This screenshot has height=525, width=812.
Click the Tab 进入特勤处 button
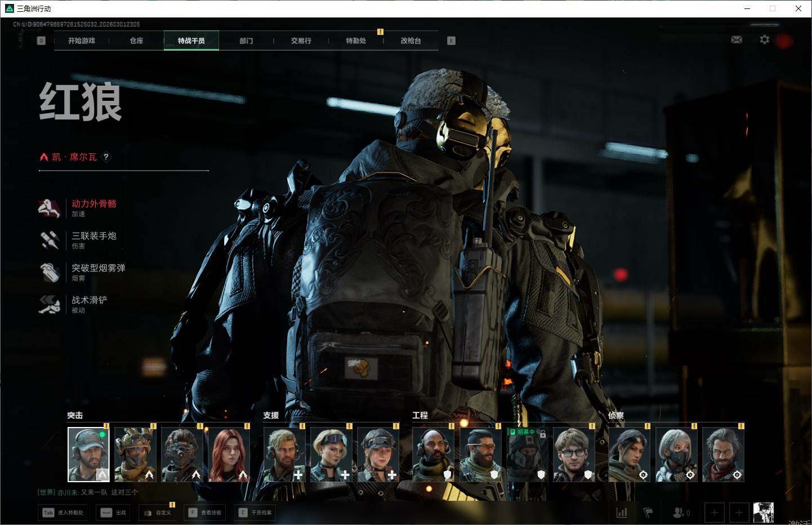coord(63,513)
